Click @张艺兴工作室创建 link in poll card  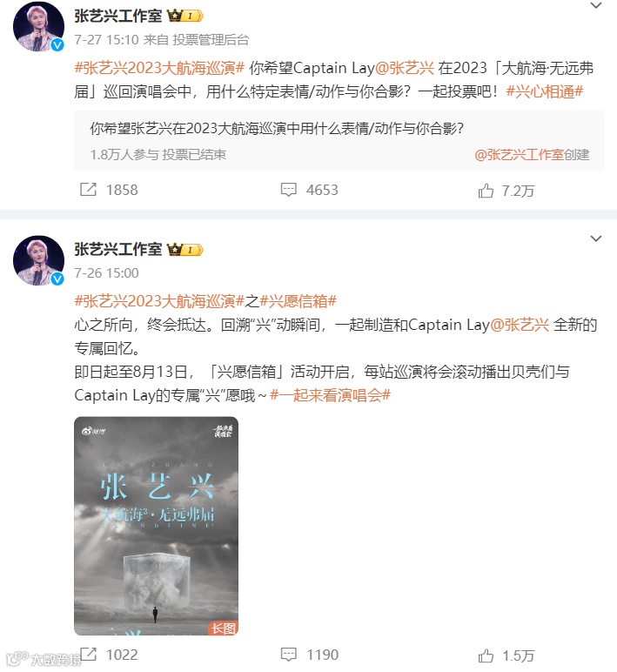[532, 155]
